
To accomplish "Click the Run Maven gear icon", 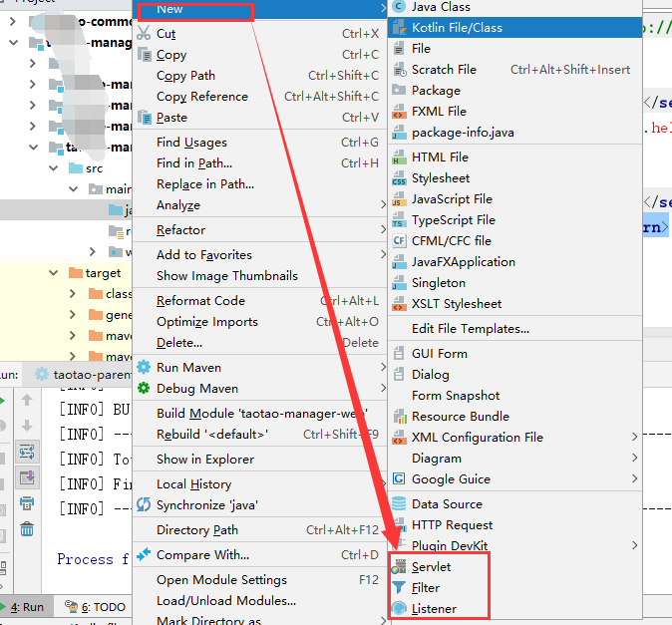I will 144,367.
